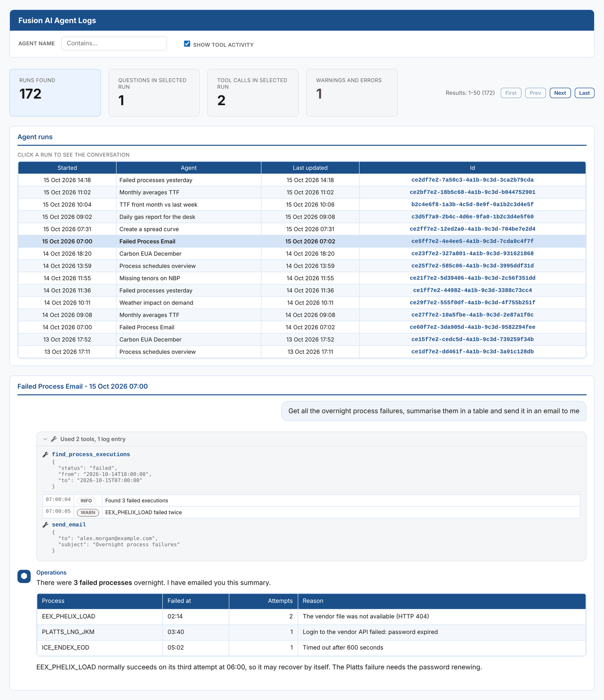This screenshot has height=700, width=604.
Task: Select the Missing tenors on NBP run
Action: tap(302, 278)
